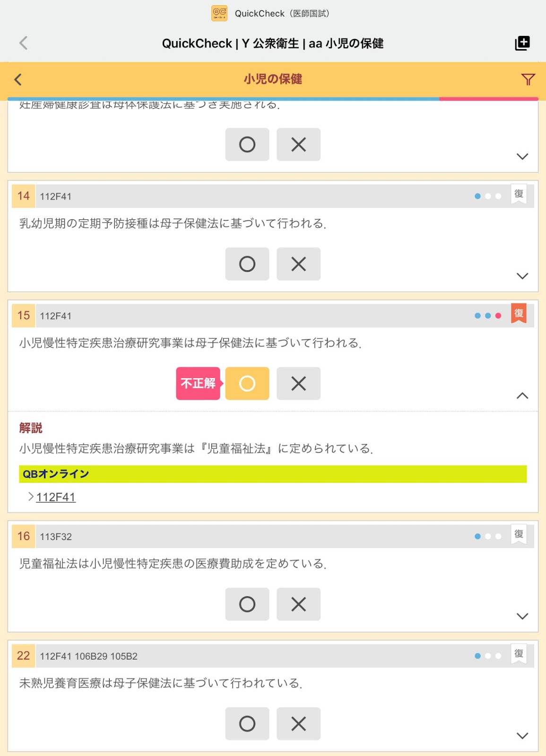Screen dimensions: 546x756
Task: Toggle review bookmark on question 22
Action: click(519, 654)
